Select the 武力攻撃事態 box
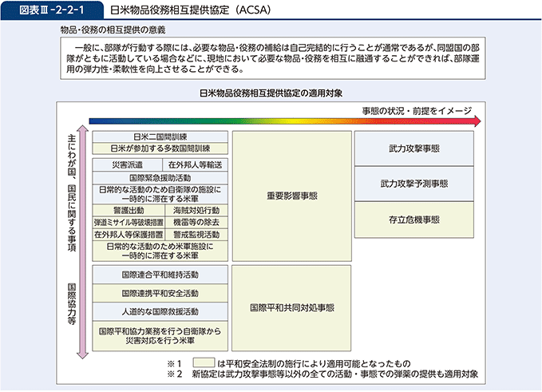This screenshot has width=542, height=392. [414, 148]
